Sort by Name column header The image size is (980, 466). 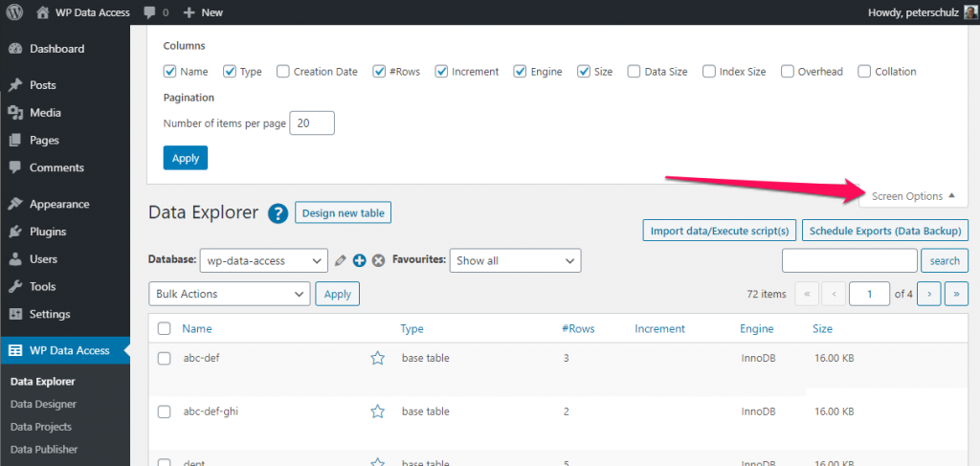[197, 328]
